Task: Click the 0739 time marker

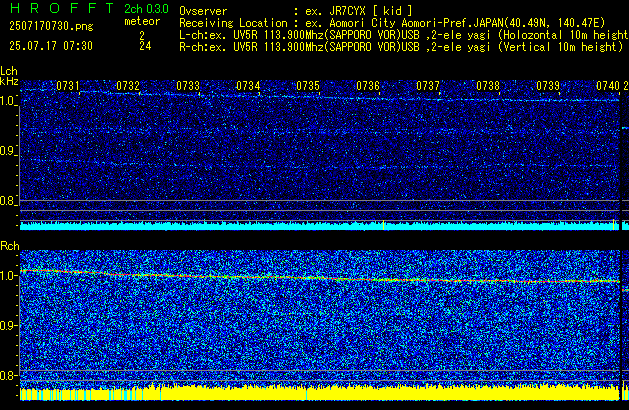Action: click(x=548, y=86)
